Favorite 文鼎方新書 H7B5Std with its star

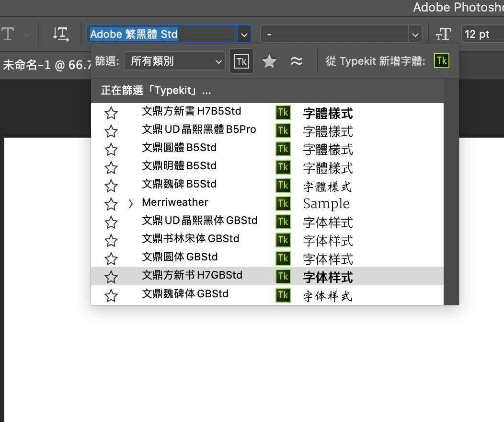pyautogui.click(x=111, y=113)
